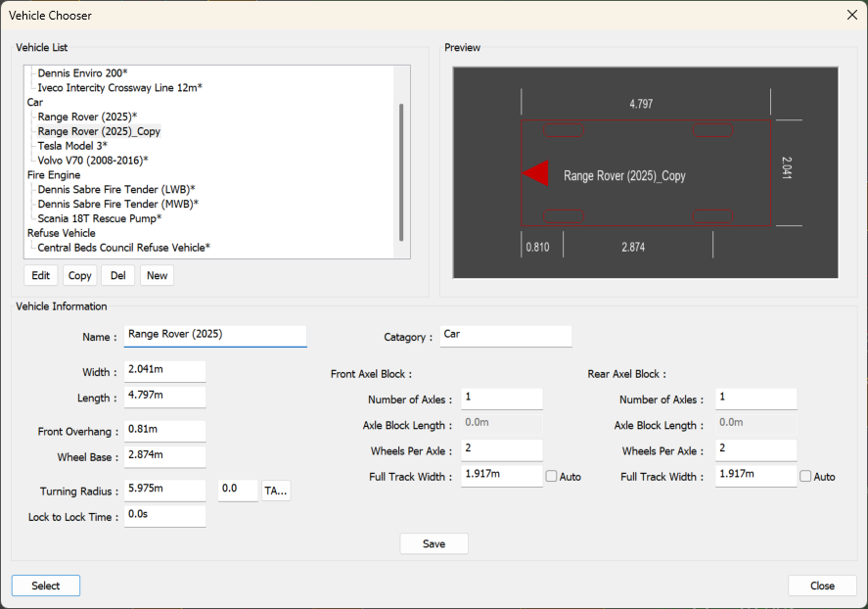Click the Del button to delete a vehicle
Image resolution: width=868 pixels, height=609 pixels.
coord(117,275)
